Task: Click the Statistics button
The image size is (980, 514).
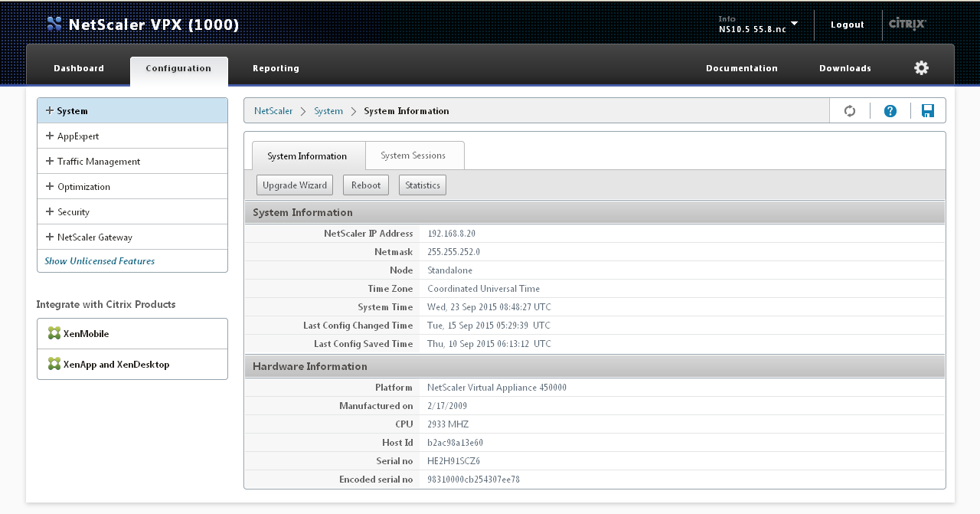Action: coord(423,185)
